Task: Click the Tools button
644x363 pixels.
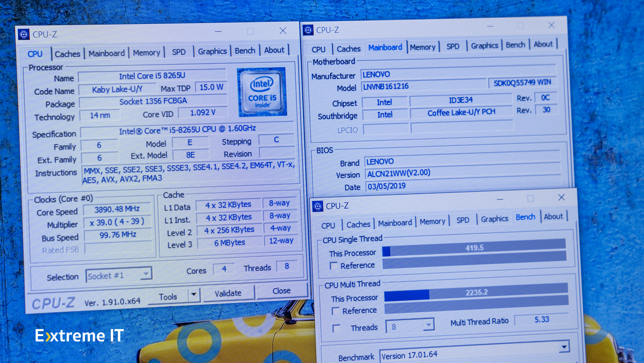Action: 168,297
